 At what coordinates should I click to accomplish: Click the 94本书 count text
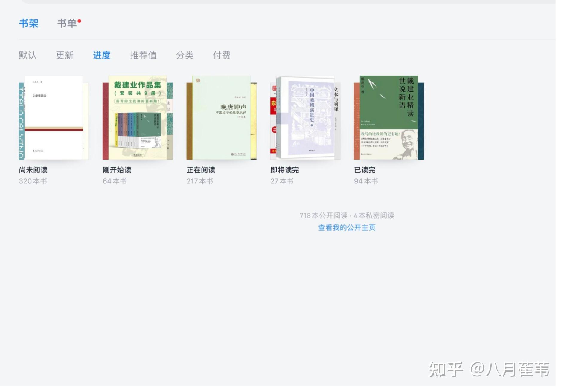pyautogui.click(x=366, y=181)
